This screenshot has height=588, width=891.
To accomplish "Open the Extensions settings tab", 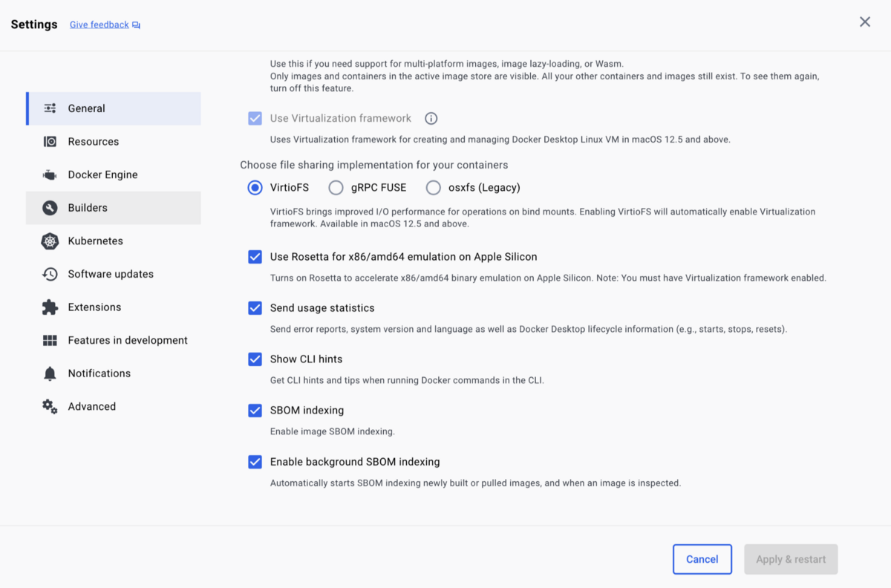I will coord(114,307).
